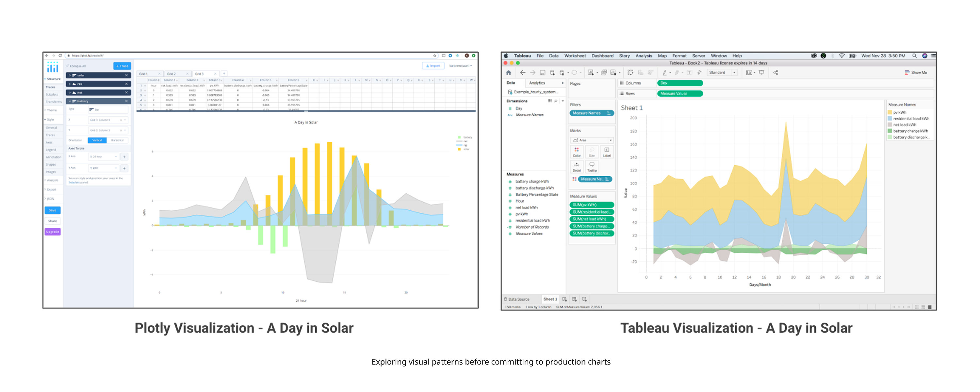Viewport: 980px width, 392px height.
Task: Switch to the Grid 2 tab
Action: click(171, 74)
